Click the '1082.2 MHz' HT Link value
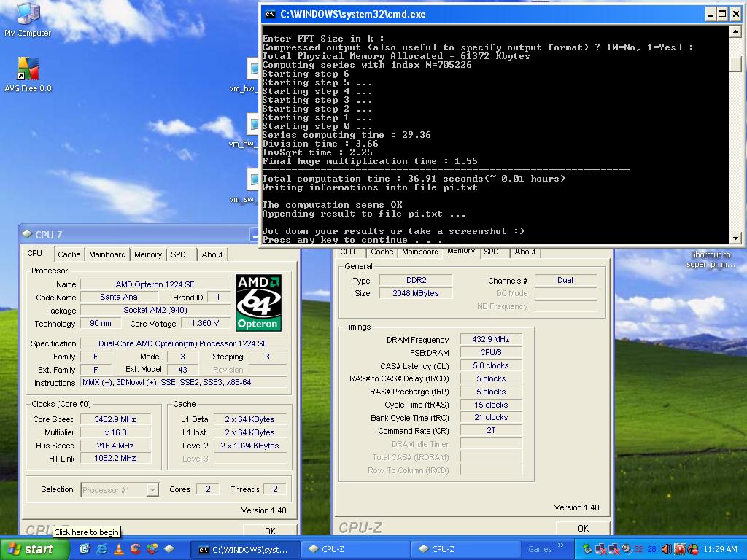This screenshot has height=560, width=747. point(115,458)
